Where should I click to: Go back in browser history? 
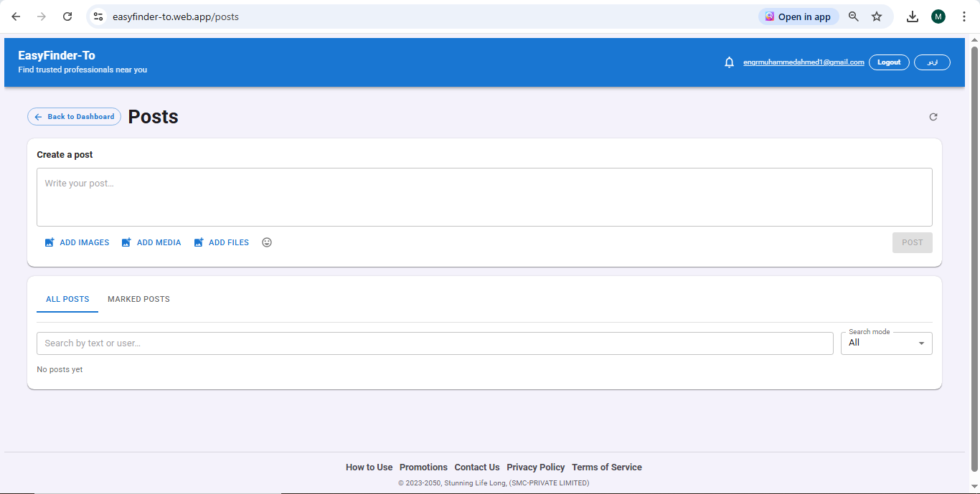[16, 16]
